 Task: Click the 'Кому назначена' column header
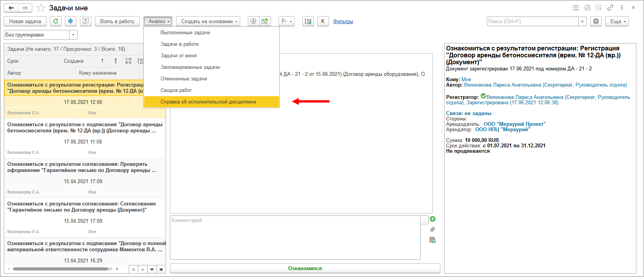[x=108, y=73]
